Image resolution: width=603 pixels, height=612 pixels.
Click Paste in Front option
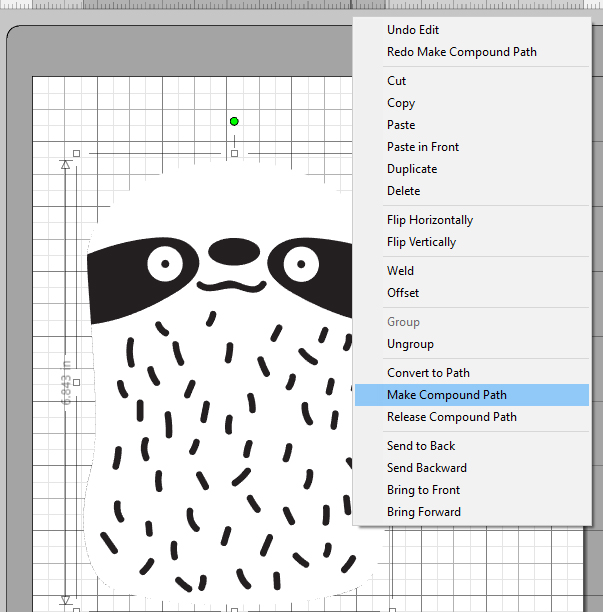click(423, 147)
